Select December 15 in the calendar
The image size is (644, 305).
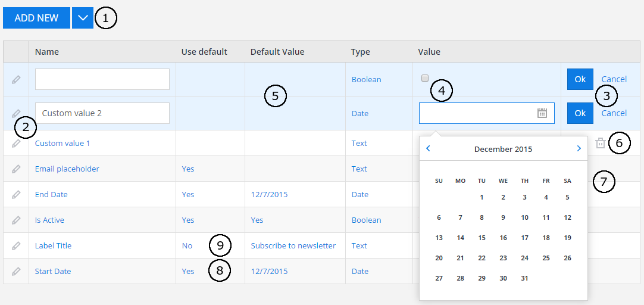click(x=482, y=238)
